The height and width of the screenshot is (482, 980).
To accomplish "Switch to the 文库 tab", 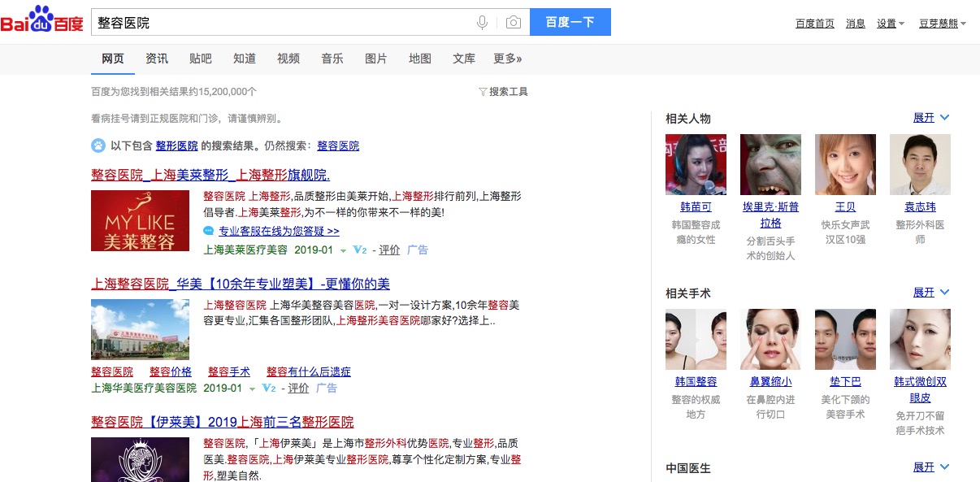I will click(464, 59).
